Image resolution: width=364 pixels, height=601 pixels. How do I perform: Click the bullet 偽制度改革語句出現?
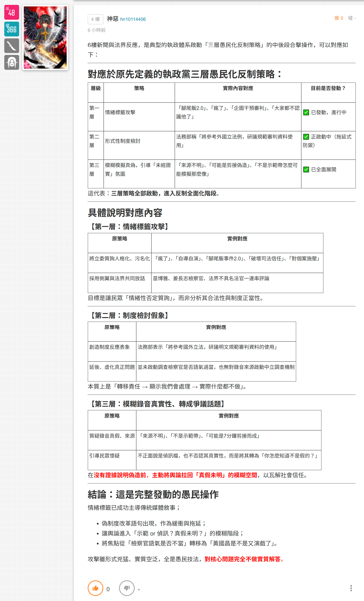pos(154,523)
